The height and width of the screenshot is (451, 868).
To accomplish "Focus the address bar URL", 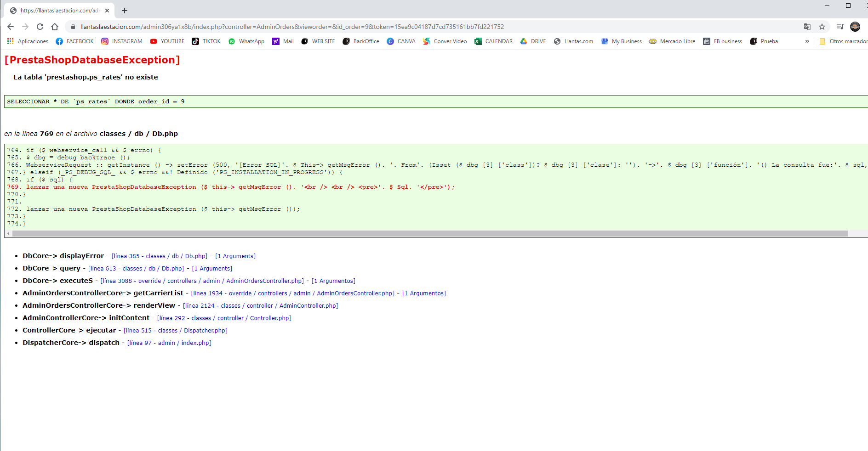I will tap(292, 27).
